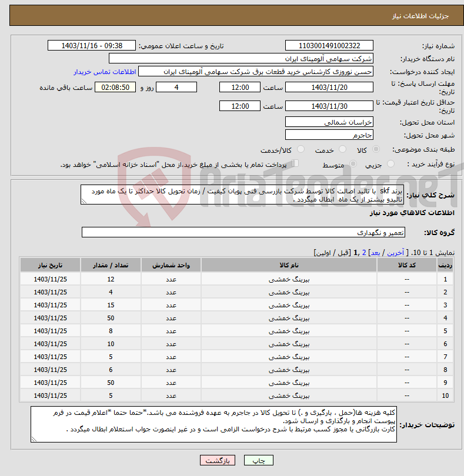Click the اطلاعات کالاهای مورد نیاز heading
This screenshot has width=464, height=476.
(x=412, y=213)
